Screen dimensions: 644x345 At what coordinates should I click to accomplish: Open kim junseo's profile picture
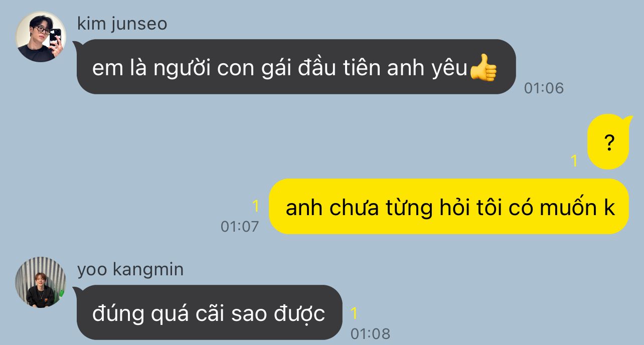(41, 37)
